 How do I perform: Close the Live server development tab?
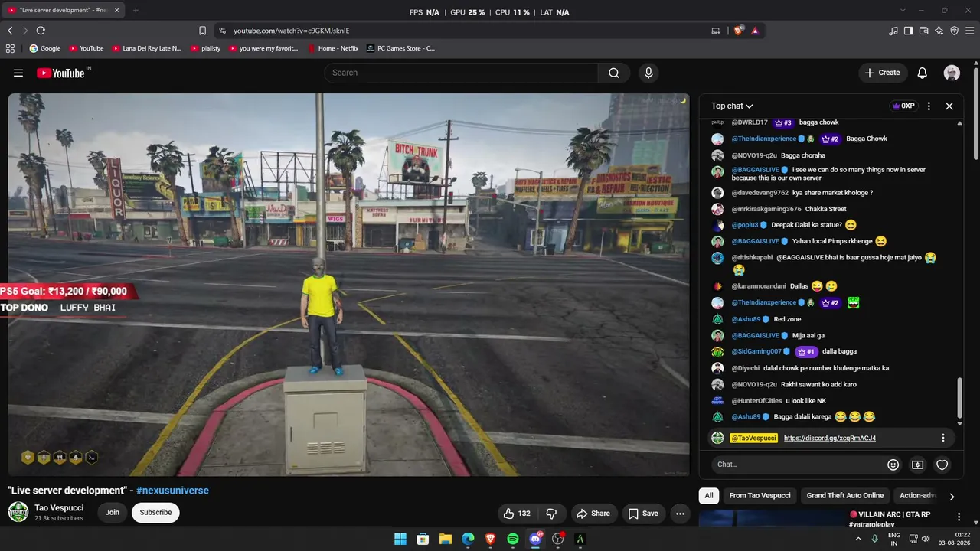[x=119, y=10]
